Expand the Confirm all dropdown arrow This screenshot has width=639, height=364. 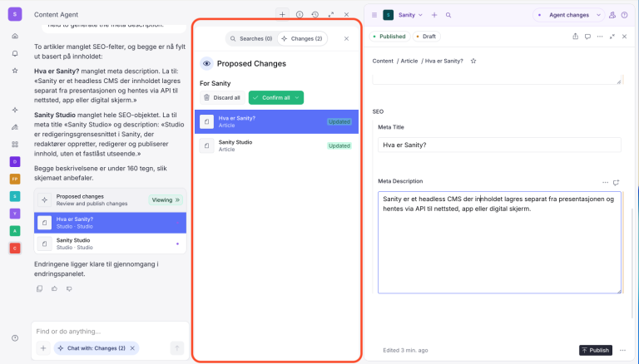[297, 98]
